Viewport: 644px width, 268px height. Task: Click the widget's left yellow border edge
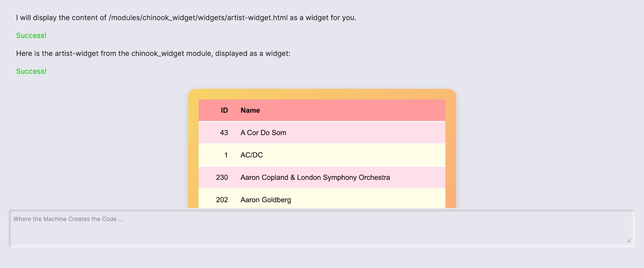[193, 154]
